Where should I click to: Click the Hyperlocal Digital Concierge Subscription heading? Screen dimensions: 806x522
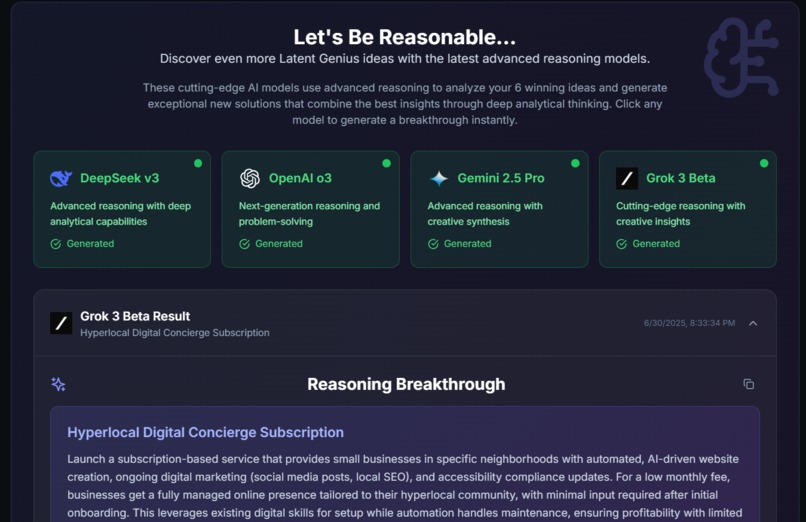click(x=205, y=433)
